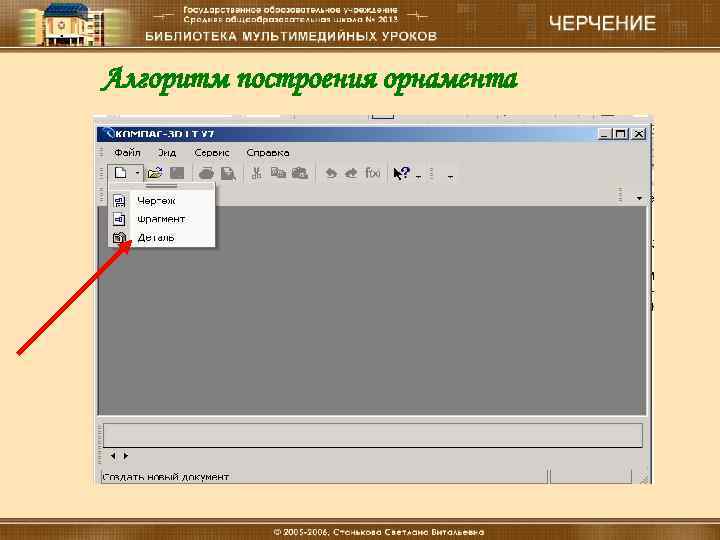The width and height of the screenshot is (720, 540).
Task: Click the Чертеж drawing icon
Action: tap(119, 201)
